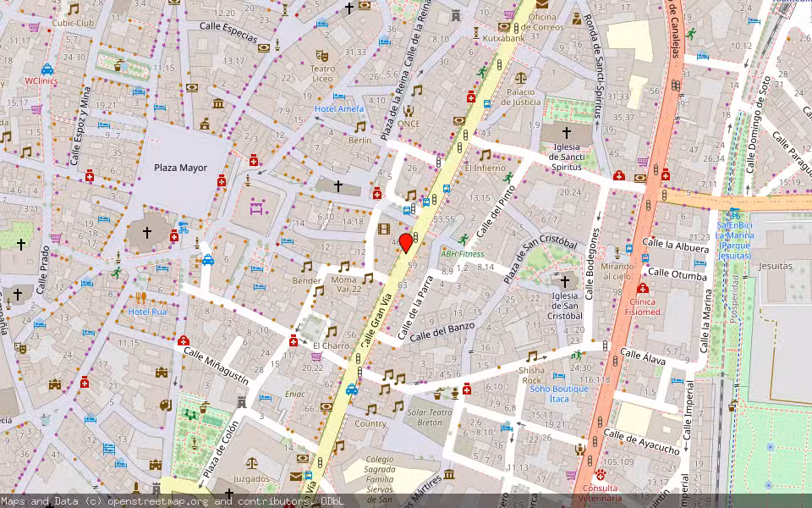The image size is (812, 508).
Task: Click the cinema film icon near the marker
Action: (384, 229)
